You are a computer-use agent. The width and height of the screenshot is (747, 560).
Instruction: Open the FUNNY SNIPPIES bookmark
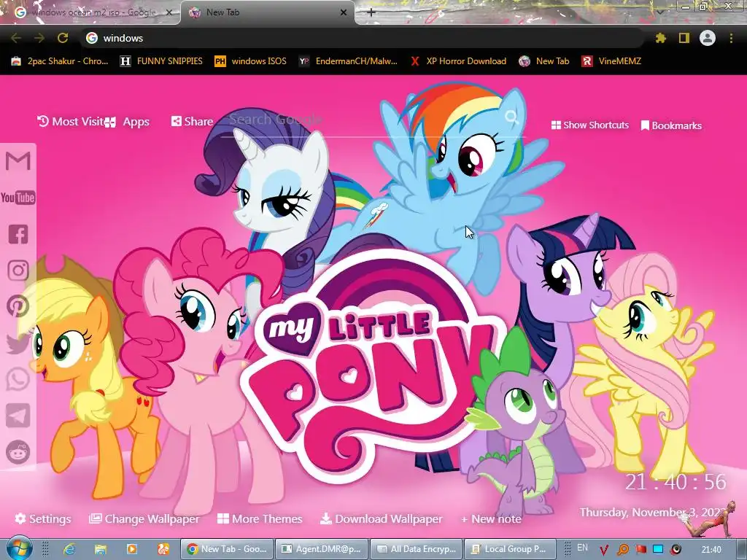(161, 61)
